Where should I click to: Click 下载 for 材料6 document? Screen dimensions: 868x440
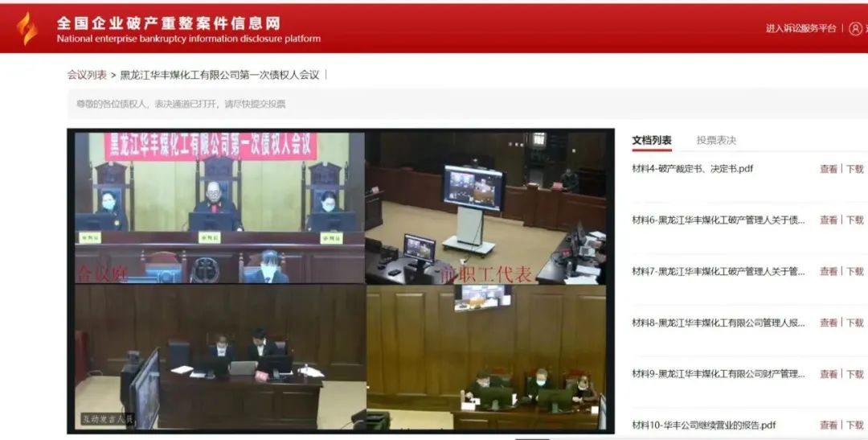(854, 220)
